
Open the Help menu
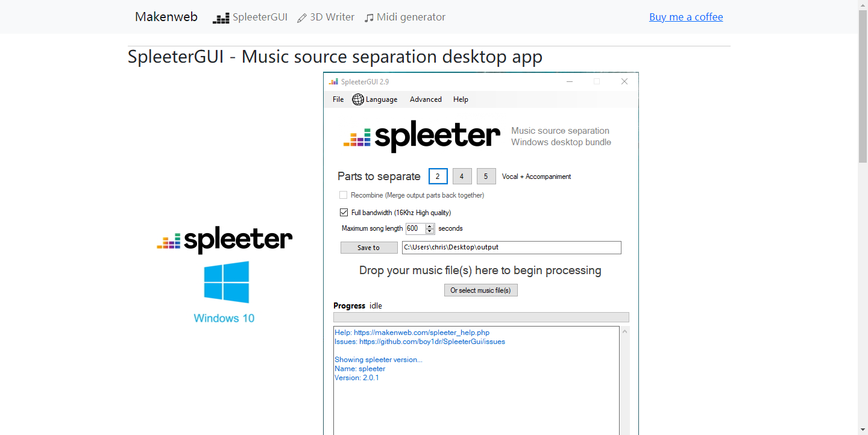(461, 99)
